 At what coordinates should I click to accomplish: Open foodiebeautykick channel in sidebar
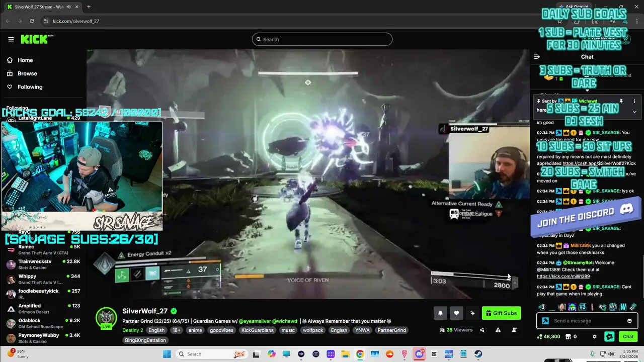coord(44,294)
